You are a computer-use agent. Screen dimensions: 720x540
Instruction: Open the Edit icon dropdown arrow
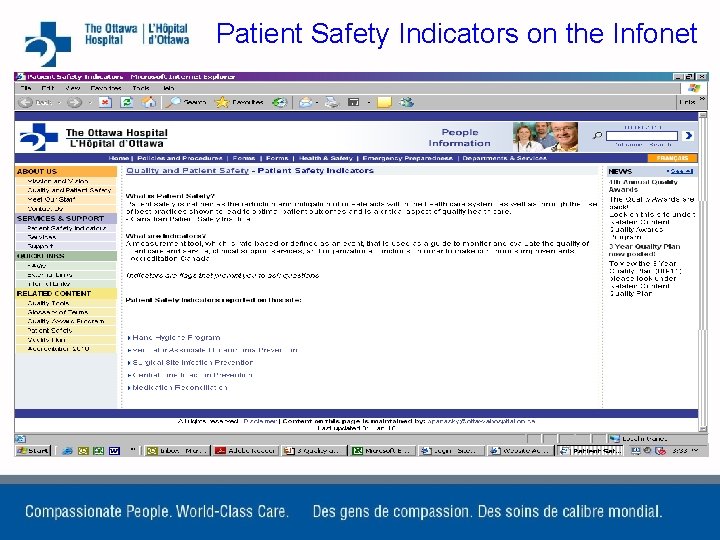click(x=368, y=102)
